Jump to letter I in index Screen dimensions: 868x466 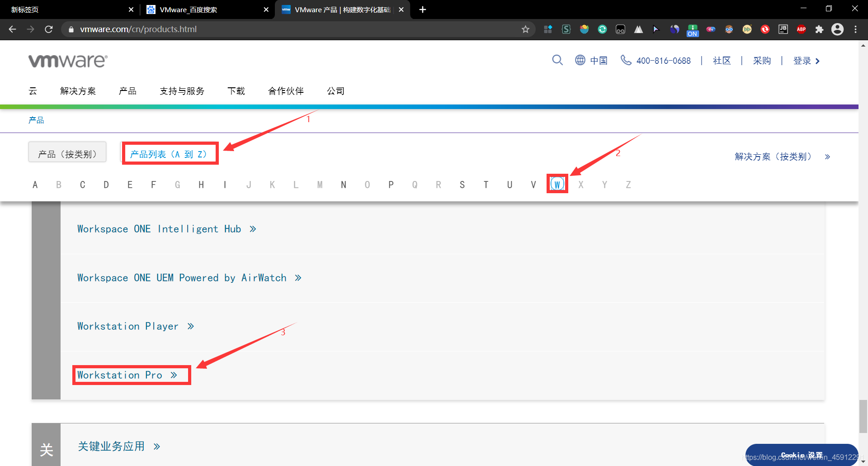tap(225, 185)
